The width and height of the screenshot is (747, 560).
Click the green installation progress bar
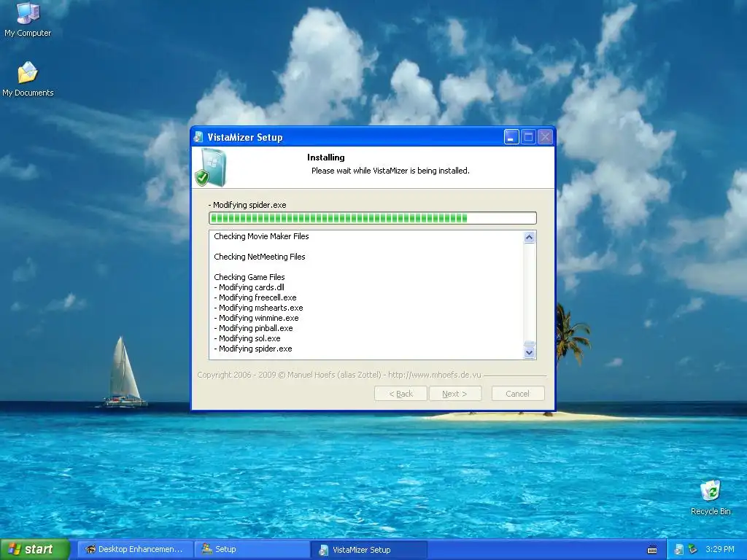point(373,218)
